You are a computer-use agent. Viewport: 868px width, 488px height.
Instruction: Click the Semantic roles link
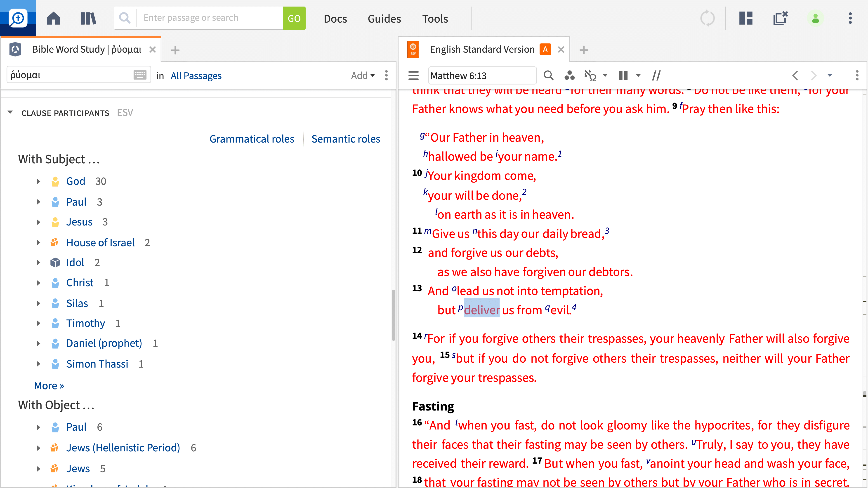click(345, 139)
